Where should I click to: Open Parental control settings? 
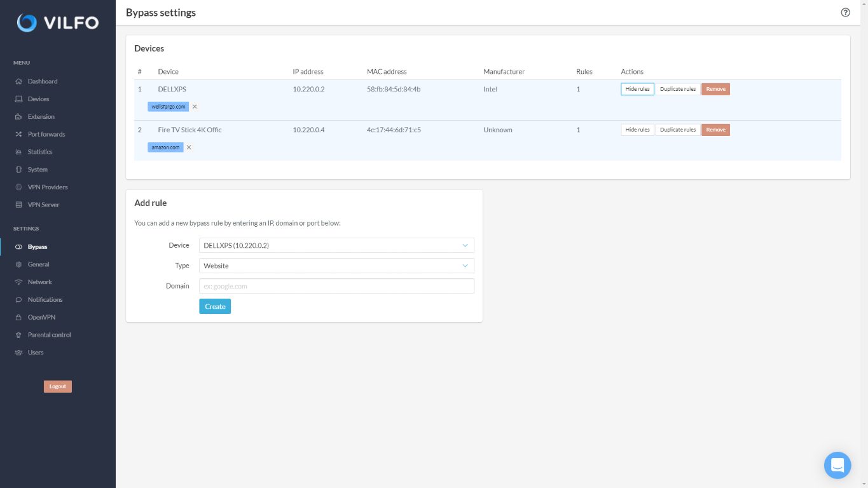coord(50,335)
